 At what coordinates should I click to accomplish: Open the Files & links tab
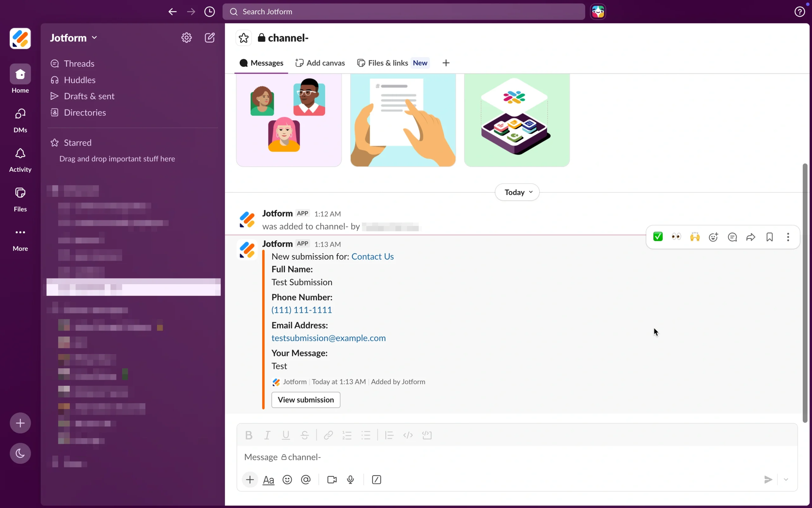pos(393,63)
